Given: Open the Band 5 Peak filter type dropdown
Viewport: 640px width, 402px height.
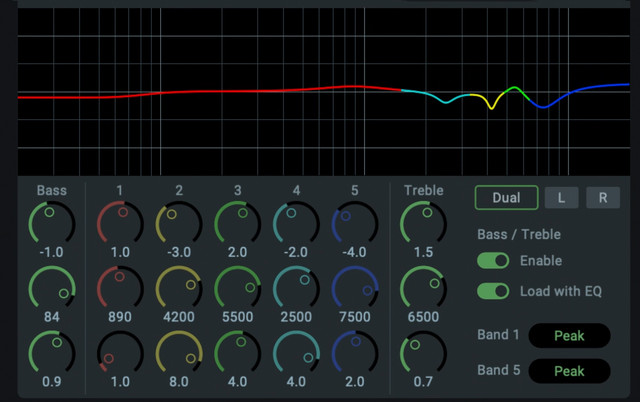Looking at the screenshot, I should point(569,371).
